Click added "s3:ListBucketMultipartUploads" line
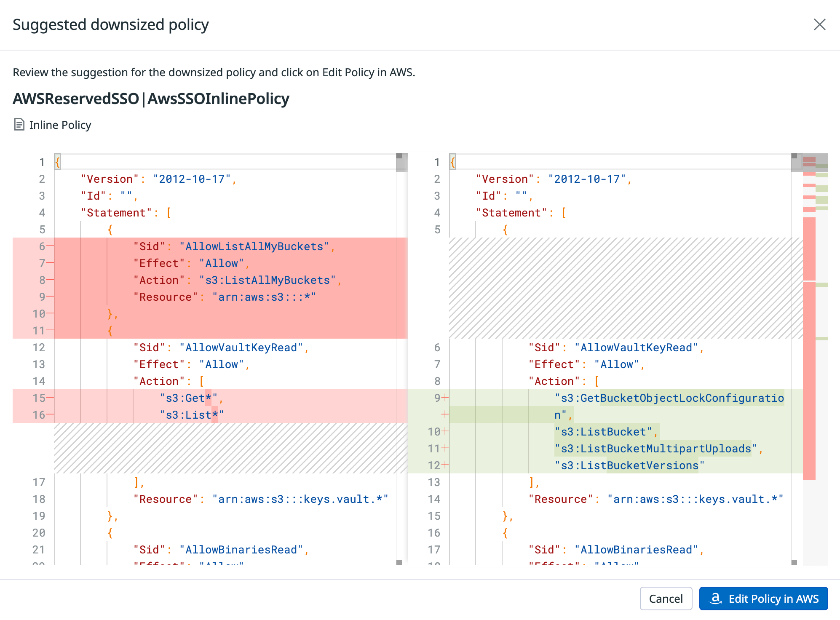840x620 pixels. pos(659,449)
